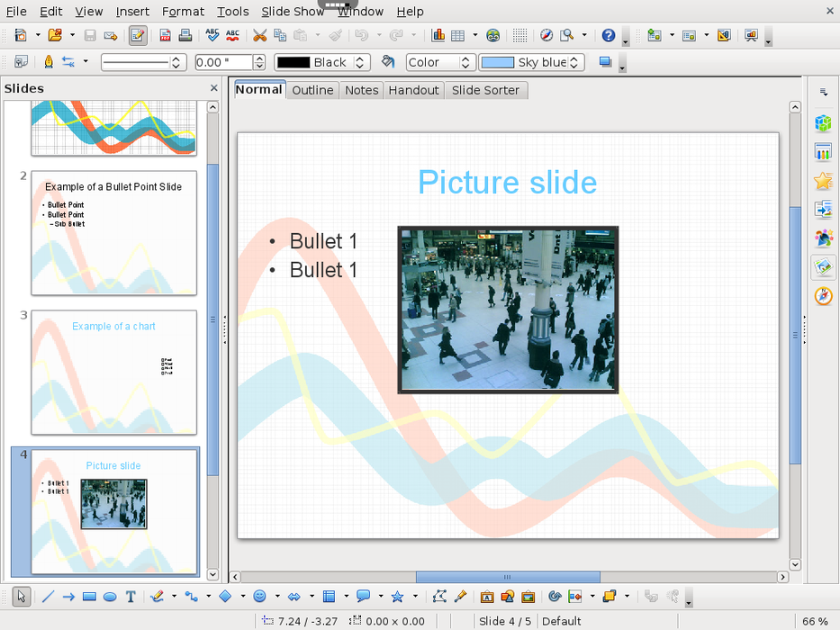The height and width of the screenshot is (630, 840).
Task: Click the Cut scissors icon
Action: (259, 36)
